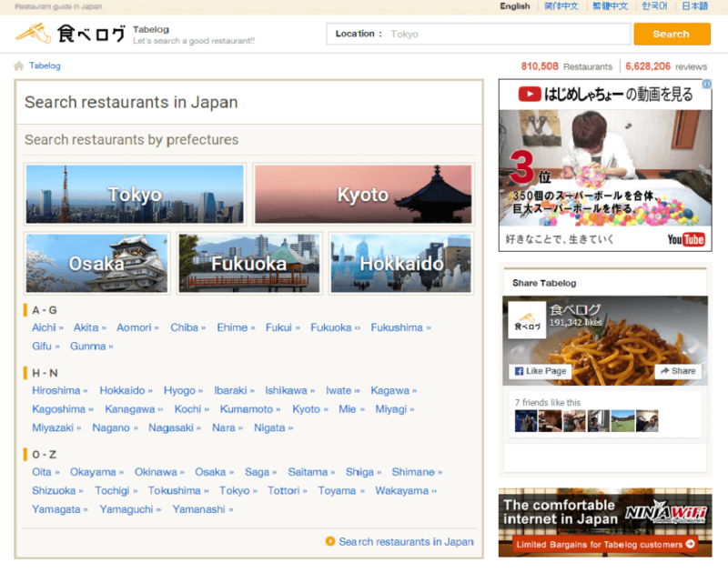This screenshot has width=728, height=573.
Task: Select the English language option
Action: tap(515, 6)
